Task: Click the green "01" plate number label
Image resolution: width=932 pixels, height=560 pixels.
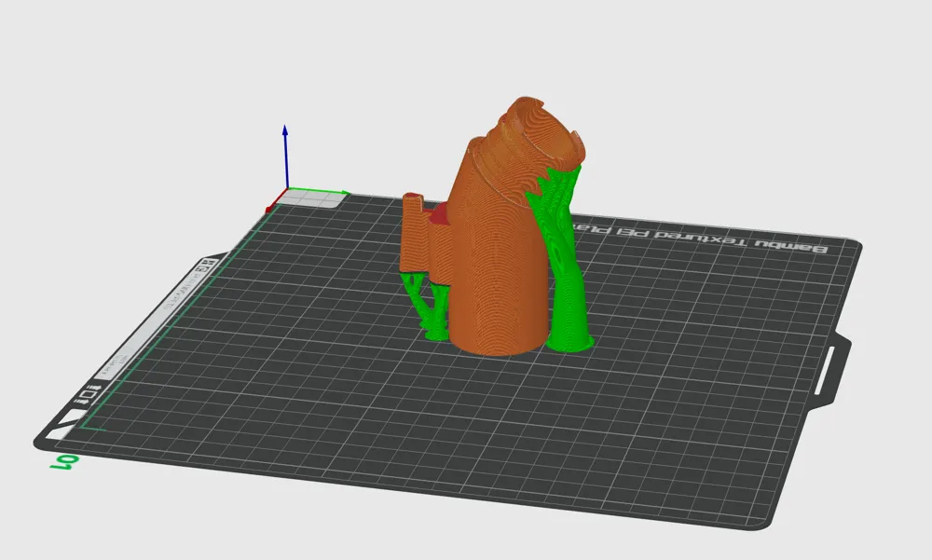Action: click(63, 462)
